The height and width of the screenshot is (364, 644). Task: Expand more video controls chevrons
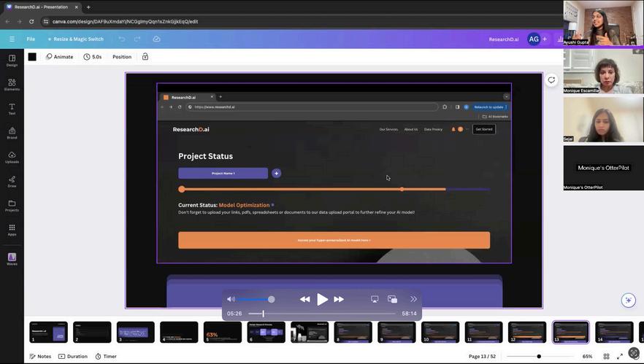[413, 299]
